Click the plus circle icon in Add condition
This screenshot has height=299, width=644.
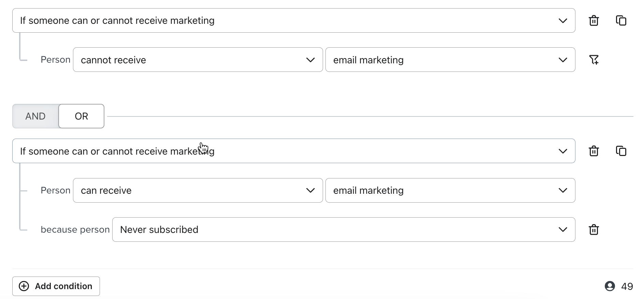coord(24,286)
